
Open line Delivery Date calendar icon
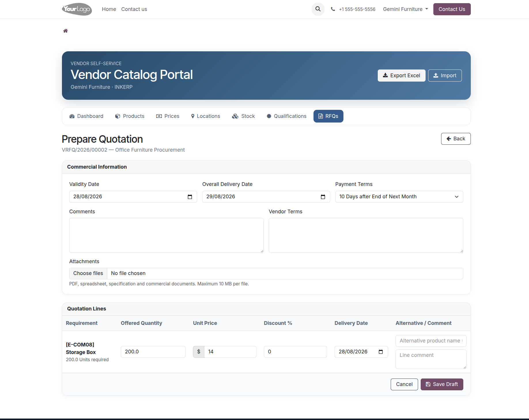(381, 352)
